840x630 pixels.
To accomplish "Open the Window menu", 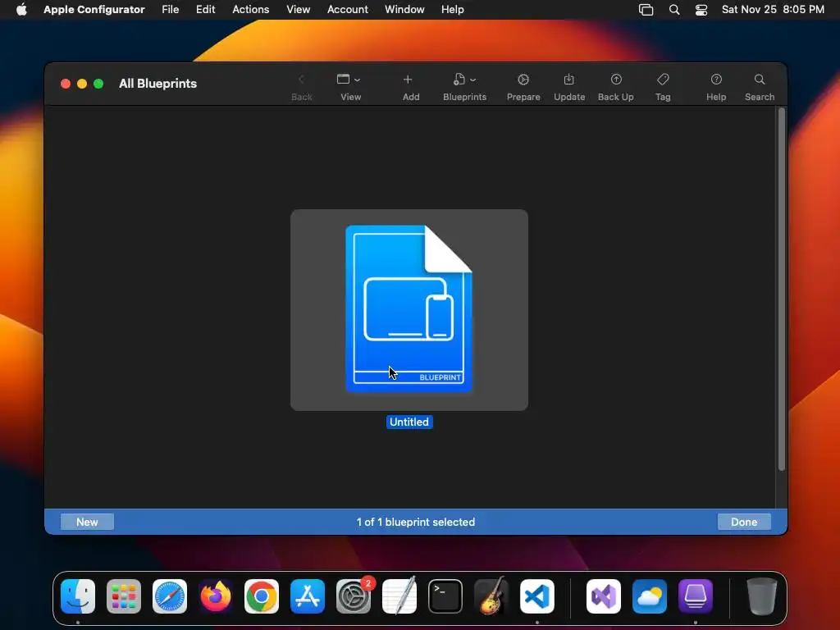I will pos(404,10).
